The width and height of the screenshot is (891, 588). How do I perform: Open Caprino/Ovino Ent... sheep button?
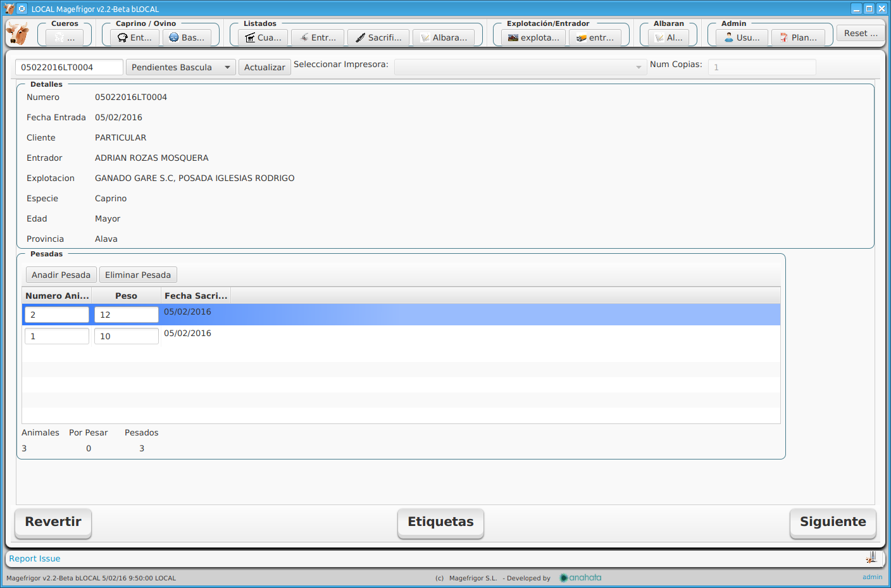coord(135,37)
